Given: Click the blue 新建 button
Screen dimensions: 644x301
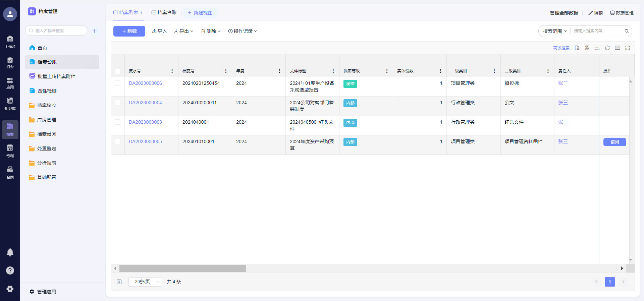Looking at the screenshot, I should click(x=129, y=31).
